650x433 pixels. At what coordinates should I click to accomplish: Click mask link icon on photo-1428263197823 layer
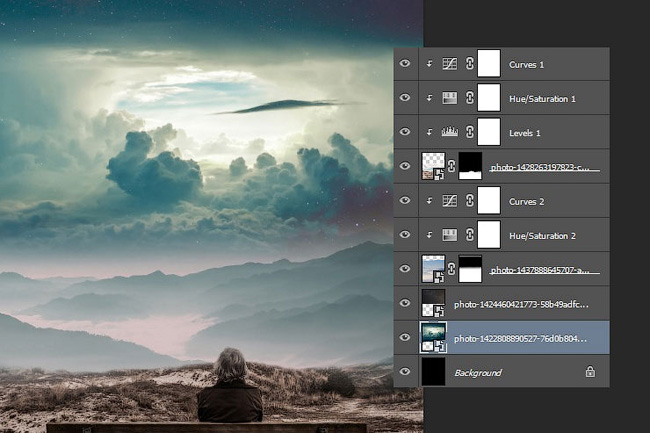click(451, 166)
